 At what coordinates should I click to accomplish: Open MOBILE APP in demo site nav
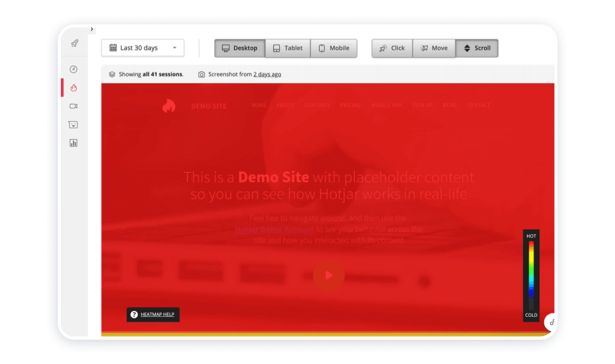coord(386,105)
